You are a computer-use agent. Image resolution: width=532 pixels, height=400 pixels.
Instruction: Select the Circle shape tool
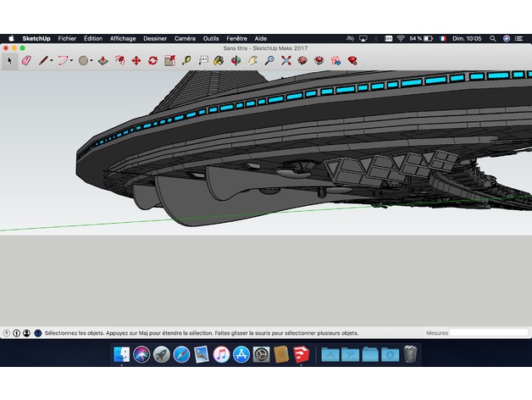(x=83, y=61)
